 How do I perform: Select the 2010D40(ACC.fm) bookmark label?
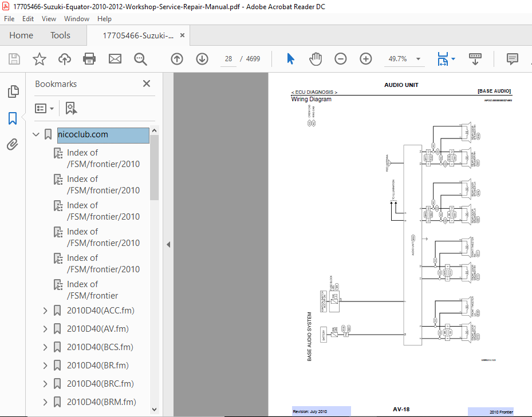click(100, 311)
